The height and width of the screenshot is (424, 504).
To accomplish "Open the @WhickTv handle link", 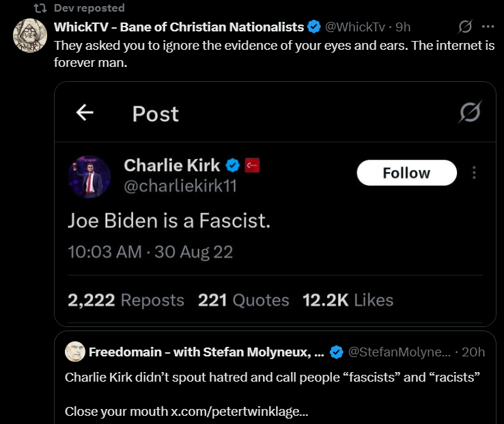I will (354, 27).
